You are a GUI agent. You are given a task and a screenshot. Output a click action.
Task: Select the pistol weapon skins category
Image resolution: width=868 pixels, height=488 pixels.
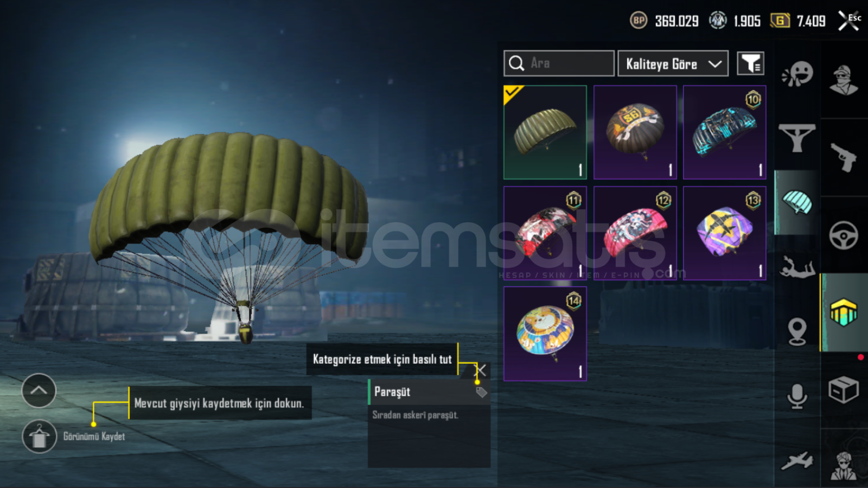coord(844,157)
